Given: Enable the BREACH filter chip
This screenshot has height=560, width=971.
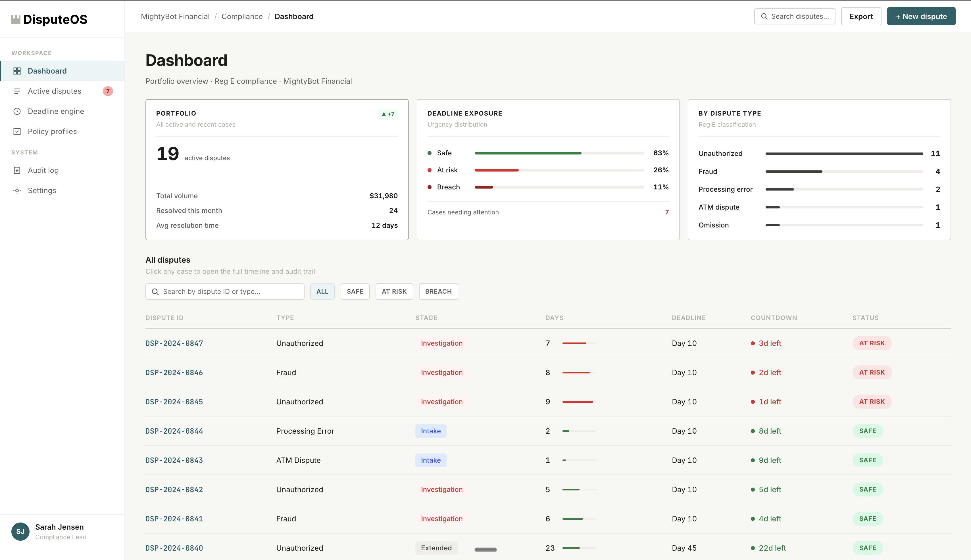Looking at the screenshot, I should coord(438,292).
